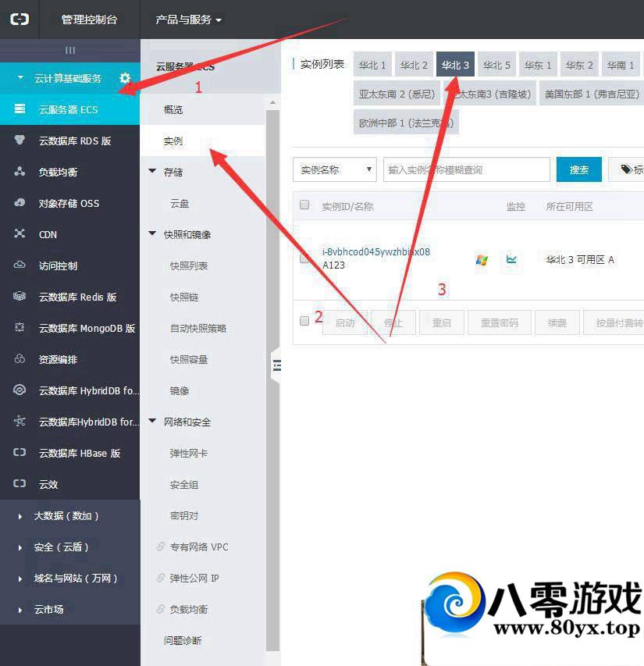Image resolution: width=644 pixels, height=666 pixels.
Task: Click the collapse handle of the ECS submenu
Action: pyautogui.click(x=276, y=365)
